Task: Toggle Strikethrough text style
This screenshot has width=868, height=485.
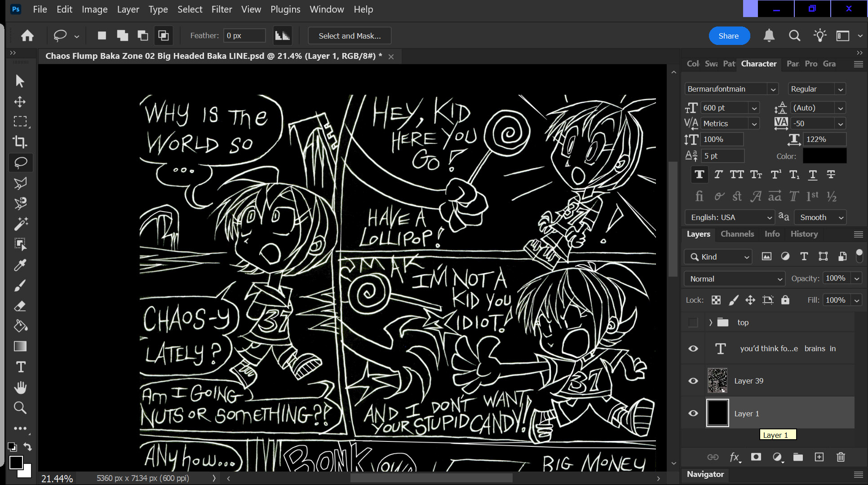Action: tap(831, 175)
